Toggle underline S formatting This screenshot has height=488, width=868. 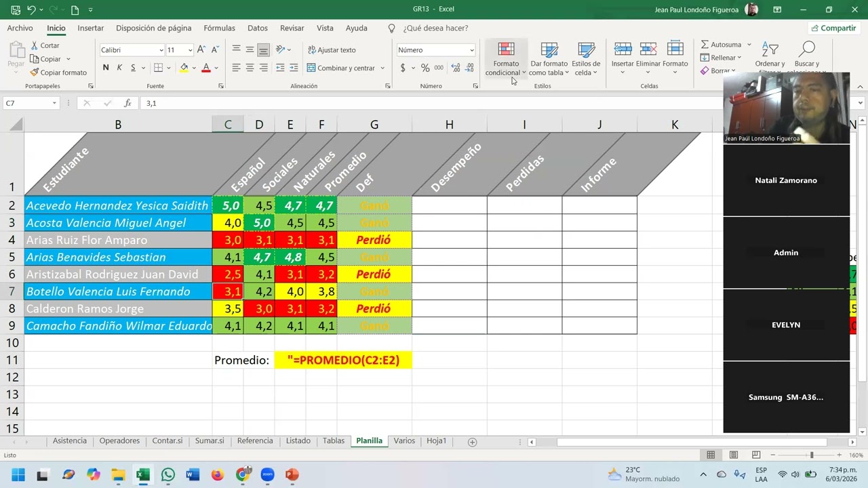coord(133,68)
